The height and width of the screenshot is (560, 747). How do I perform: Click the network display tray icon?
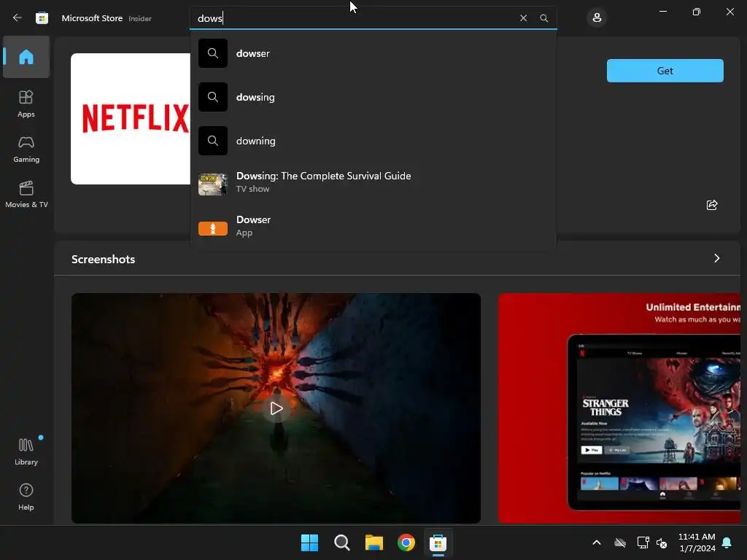point(643,542)
